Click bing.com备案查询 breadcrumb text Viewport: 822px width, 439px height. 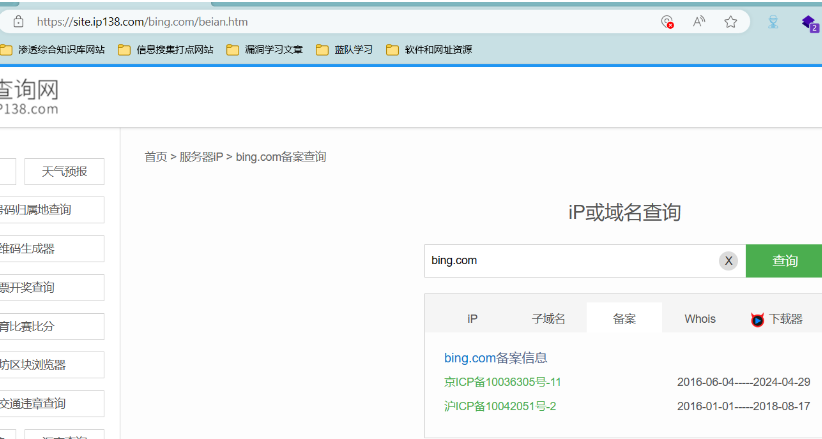pyautogui.click(x=280, y=157)
